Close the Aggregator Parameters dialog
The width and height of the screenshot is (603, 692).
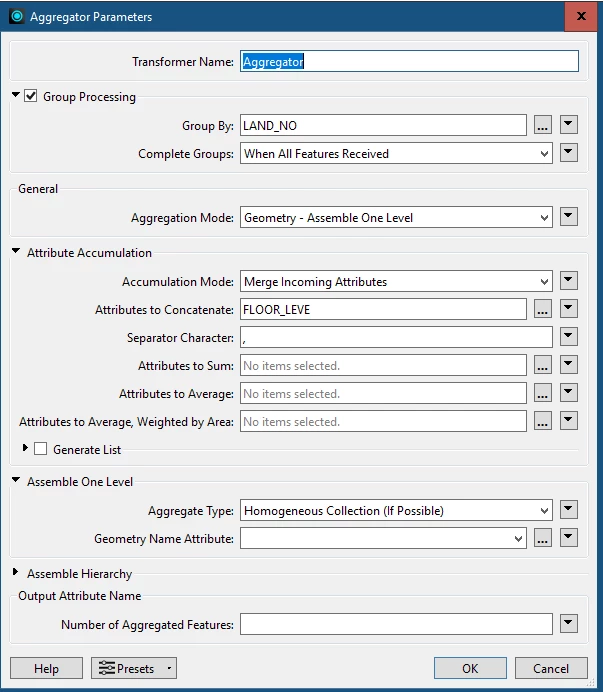pos(581,16)
